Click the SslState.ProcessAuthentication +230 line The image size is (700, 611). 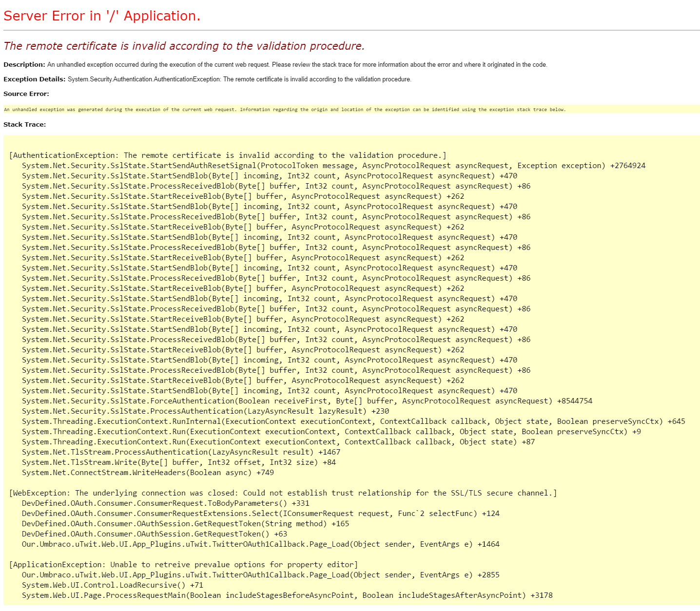pos(205,411)
